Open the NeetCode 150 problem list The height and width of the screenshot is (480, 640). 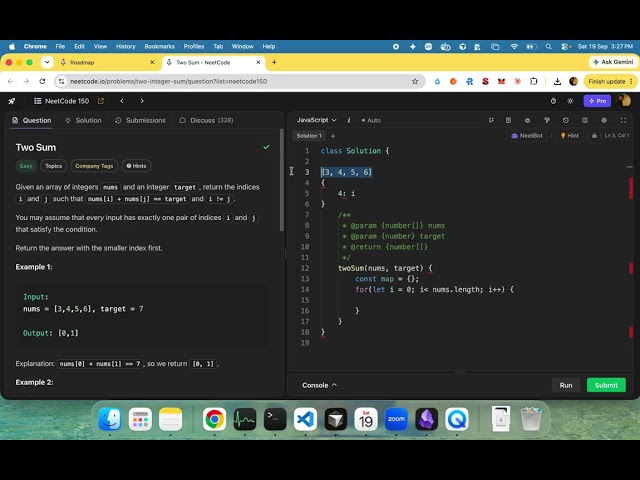tap(61, 101)
